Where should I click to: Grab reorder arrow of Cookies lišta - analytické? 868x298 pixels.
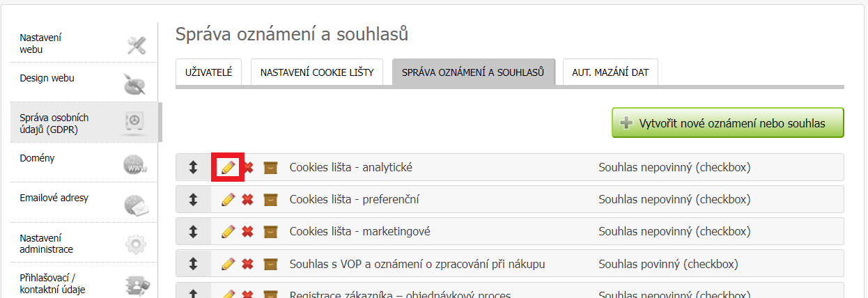pyautogui.click(x=194, y=167)
